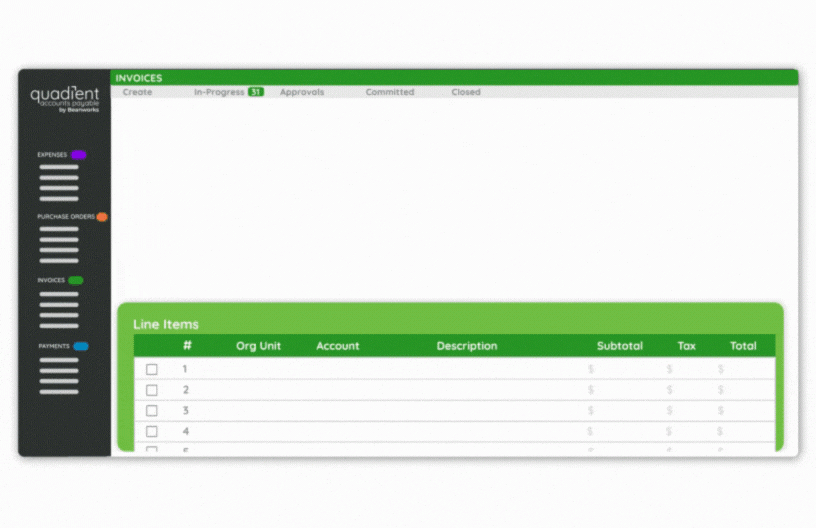This screenshot has height=528, width=816.
Task: Click the Subtotal field of line 1
Action: [x=618, y=369]
